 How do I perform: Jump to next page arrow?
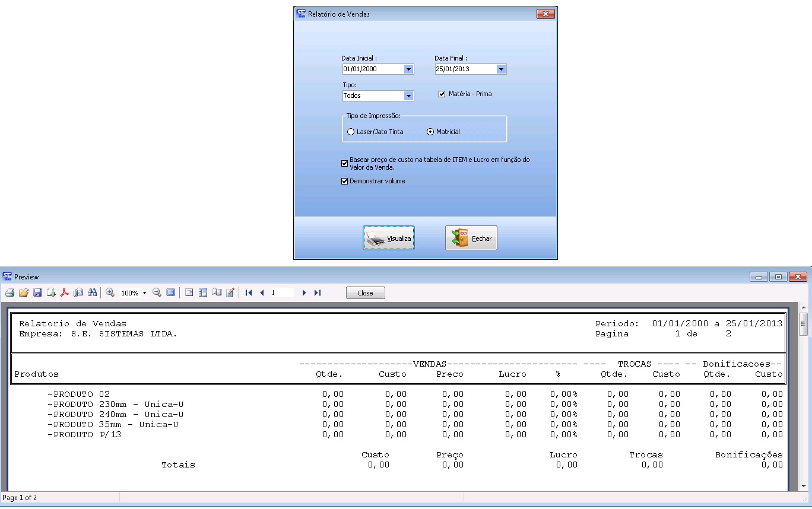click(x=304, y=293)
